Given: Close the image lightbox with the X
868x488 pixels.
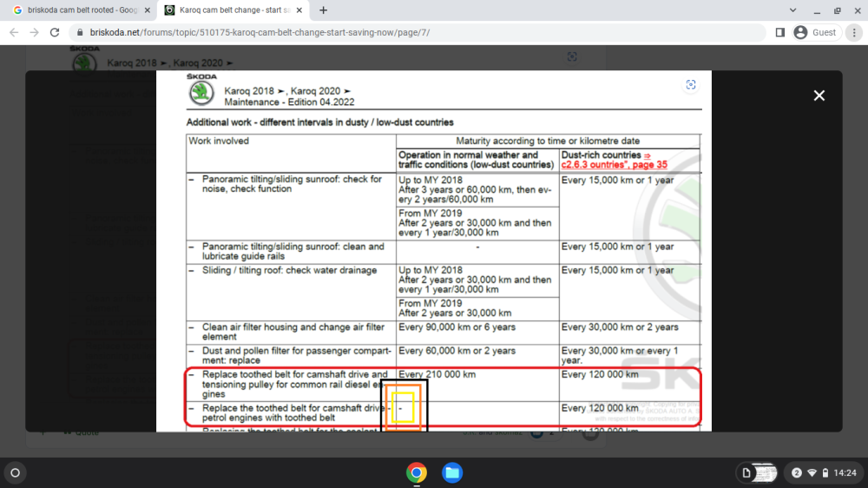Looking at the screenshot, I should (x=819, y=96).
